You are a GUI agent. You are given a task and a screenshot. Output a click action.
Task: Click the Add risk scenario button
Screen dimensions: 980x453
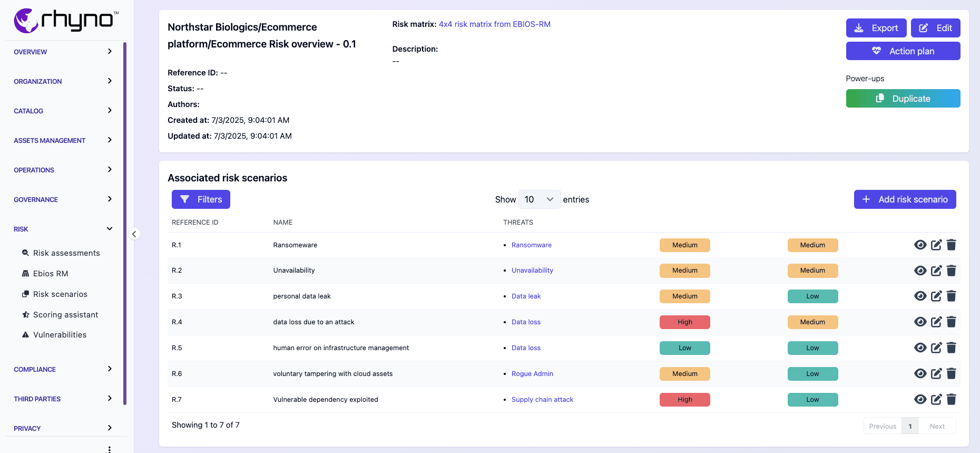pos(905,199)
